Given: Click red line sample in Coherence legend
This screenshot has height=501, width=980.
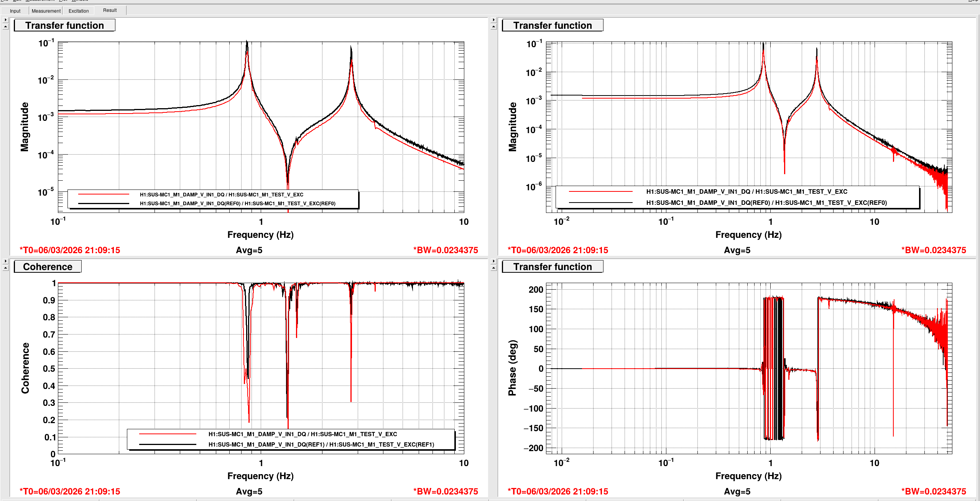Looking at the screenshot, I should point(168,434).
